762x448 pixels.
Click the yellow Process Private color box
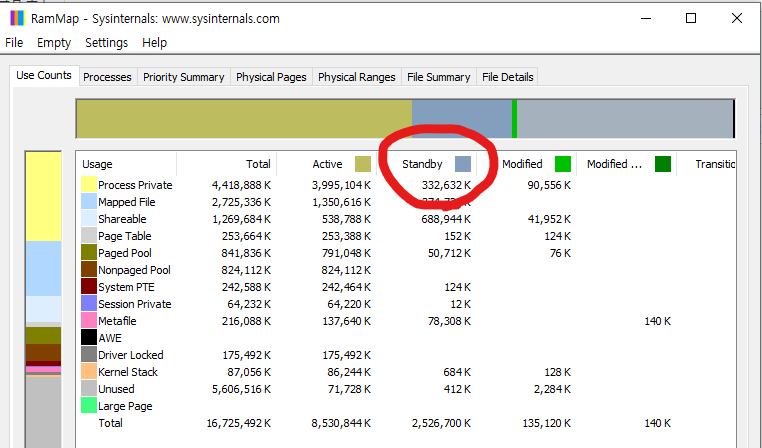click(89, 185)
